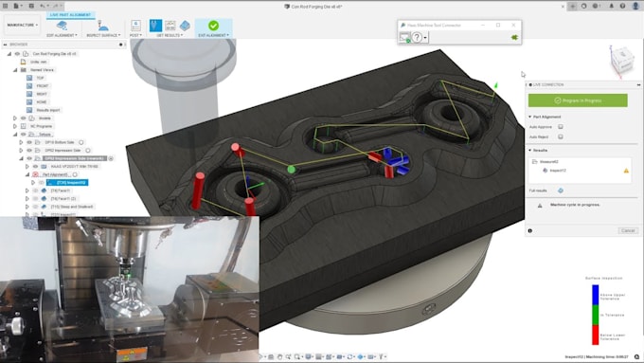The height and width of the screenshot is (363, 644).
Task: Select the Results Import named view
Action: (48, 110)
